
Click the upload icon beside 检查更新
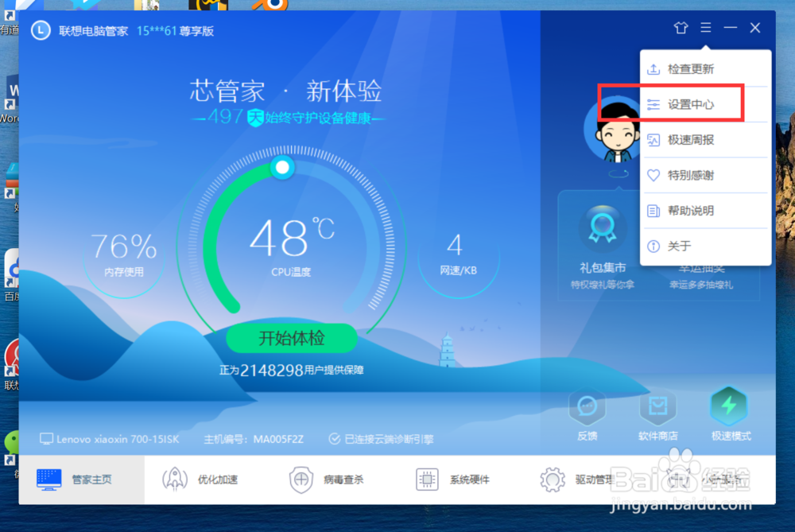653,69
